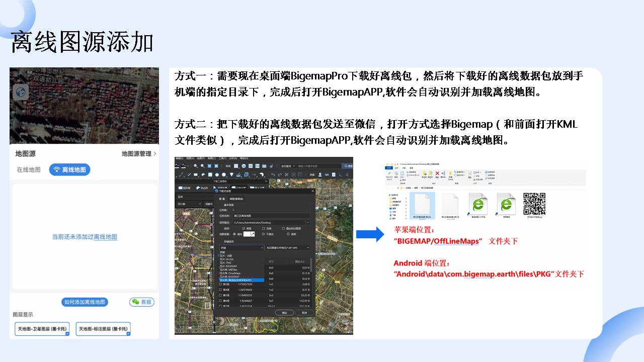Check the level row with size 33.23 B
644x362 pixels.
point(221,295)
